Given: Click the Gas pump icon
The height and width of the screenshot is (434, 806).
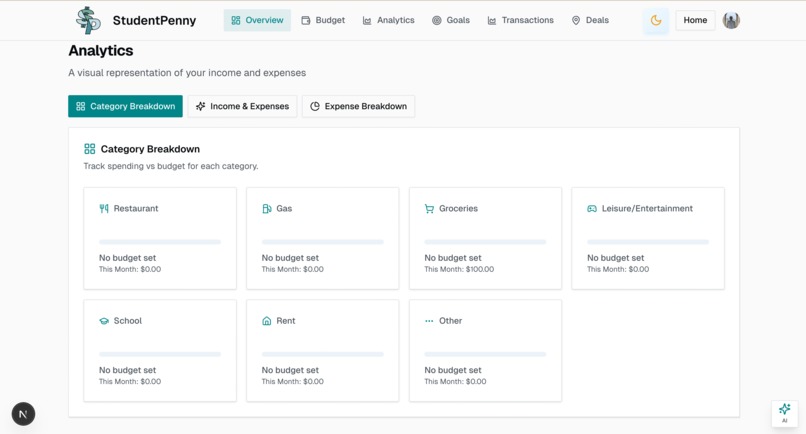Looking at the screenshot, I should [x=267, y=208].
